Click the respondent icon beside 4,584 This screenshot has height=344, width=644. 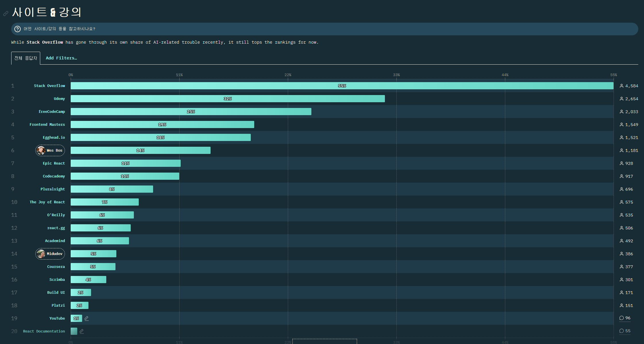click(x=622, y=86)
